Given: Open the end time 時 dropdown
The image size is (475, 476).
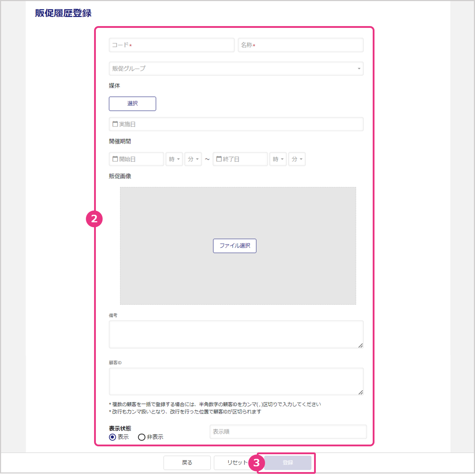Looking at the screenshot, I should 278,159.
